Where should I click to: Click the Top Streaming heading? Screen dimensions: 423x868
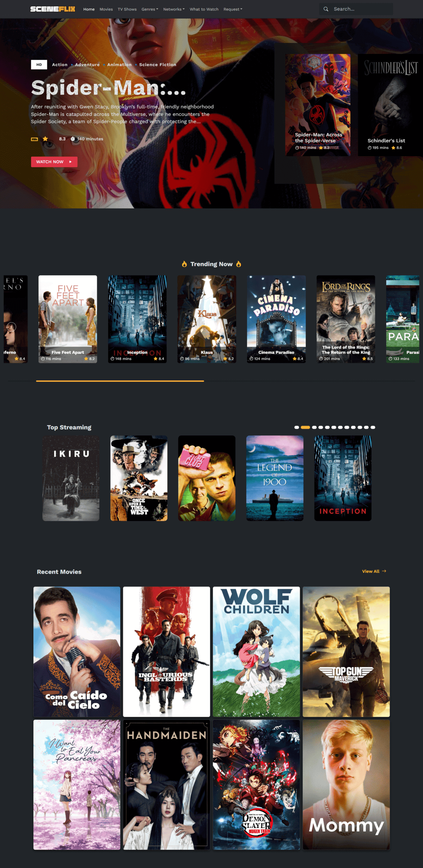coord(69,427)
